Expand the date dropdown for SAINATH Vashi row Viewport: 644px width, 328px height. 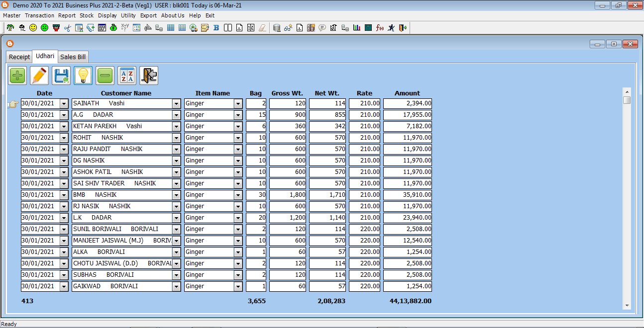click(64, 104)
